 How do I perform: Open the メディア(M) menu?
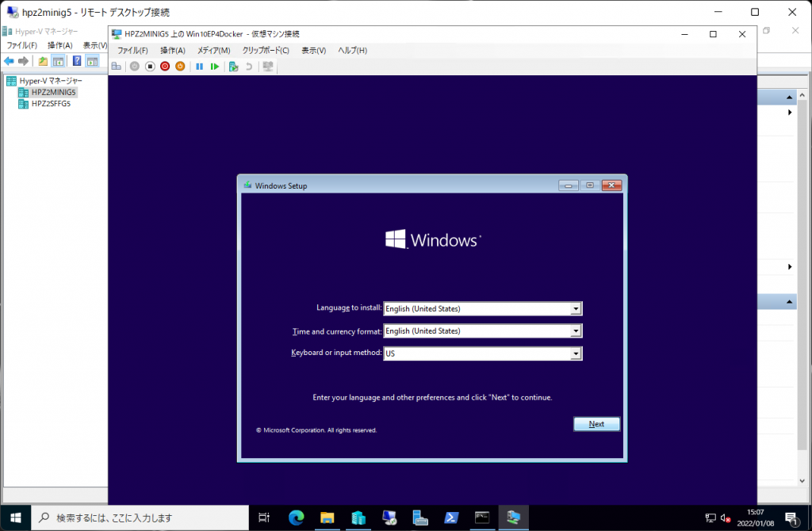[x=213, y=50]
